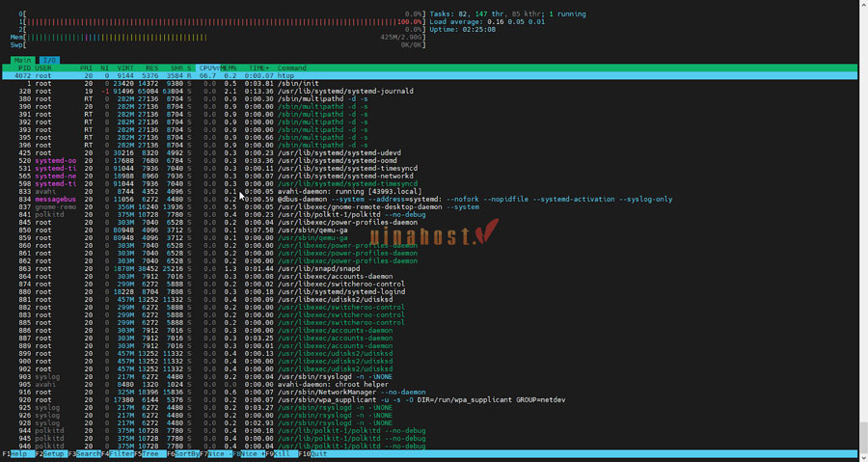The height and width of the screenshot is (462, 868).
Task: Sort processes by CPU% column header
Action: (x=206, y=68)
